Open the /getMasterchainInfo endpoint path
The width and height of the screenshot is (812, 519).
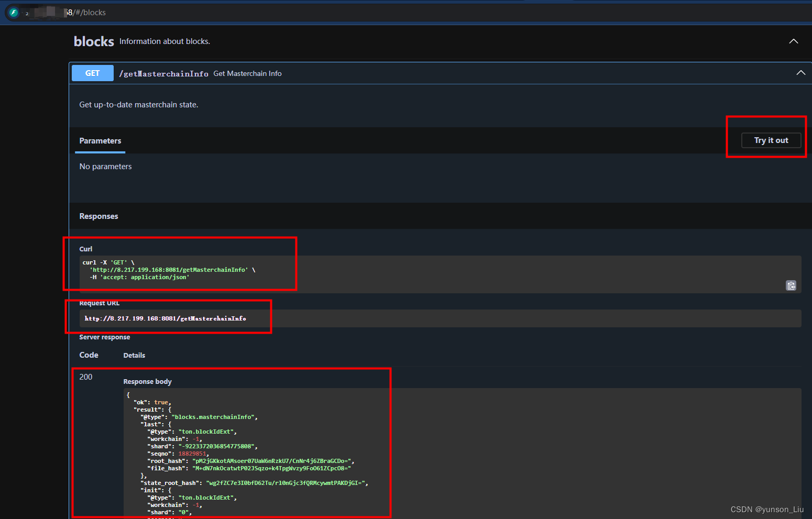click(163, 74)
